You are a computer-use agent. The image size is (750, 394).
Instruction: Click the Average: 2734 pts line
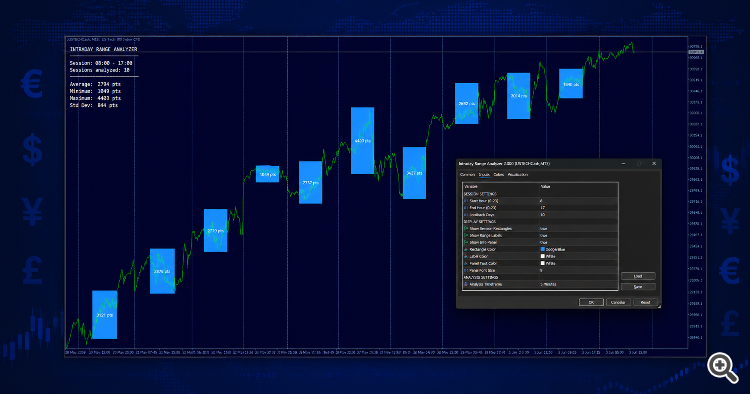[95, 84]
